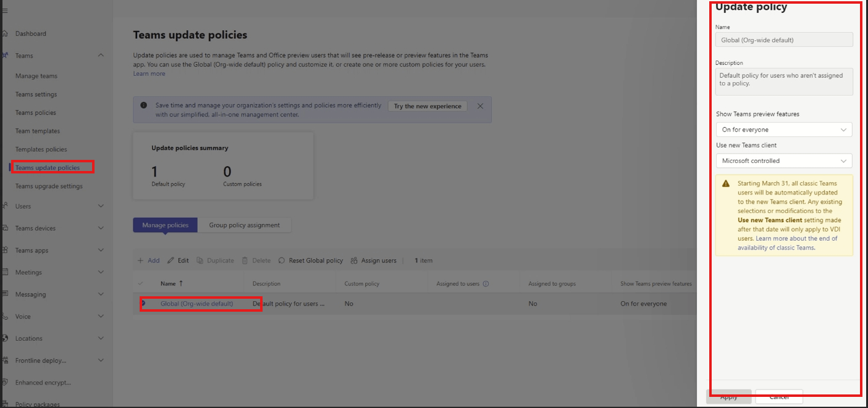This screenshot has width=868, height=408.
Task: Open Show Teams preview features dropdown
Action: (x=784, y=130)
